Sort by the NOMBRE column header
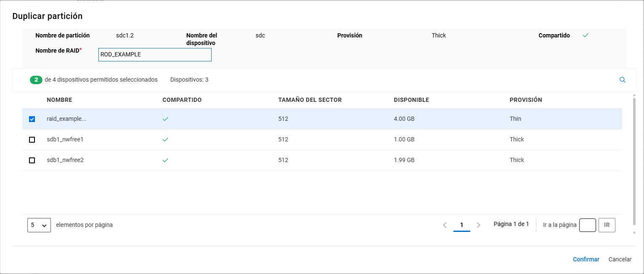Viewport: 644px width, 274px height. [x=59, y=100]
